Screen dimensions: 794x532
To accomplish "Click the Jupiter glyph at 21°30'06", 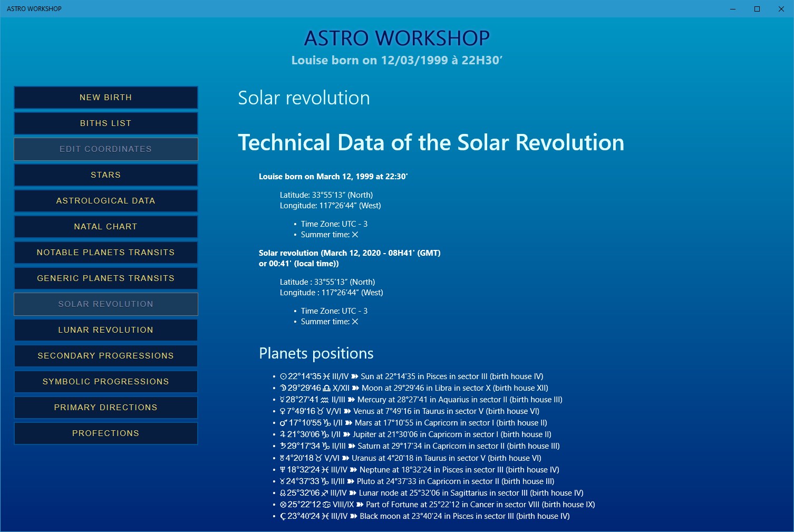I will 283,434.
